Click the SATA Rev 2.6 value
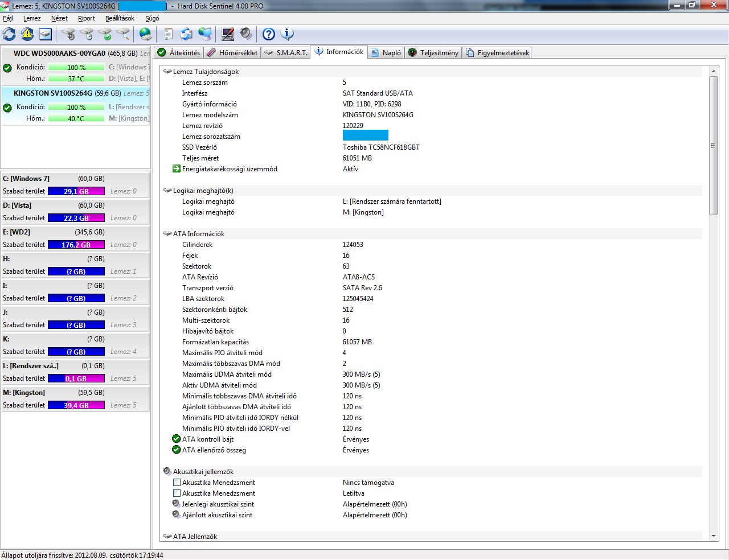The image size is (729, 560). coord(362,288)
